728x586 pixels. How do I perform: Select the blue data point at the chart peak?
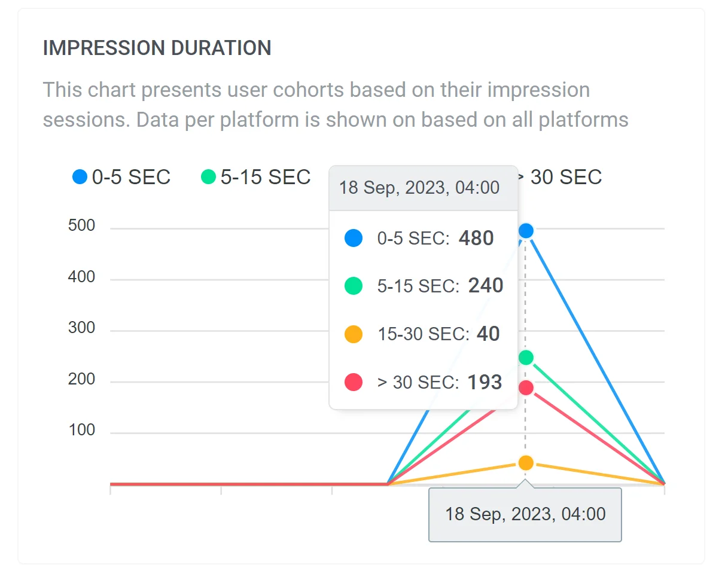coord(526,231)
